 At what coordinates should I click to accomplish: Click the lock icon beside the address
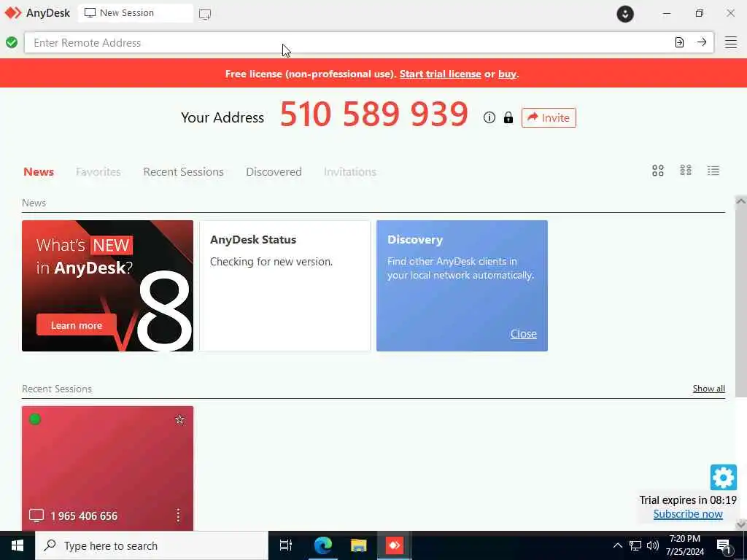508,117
